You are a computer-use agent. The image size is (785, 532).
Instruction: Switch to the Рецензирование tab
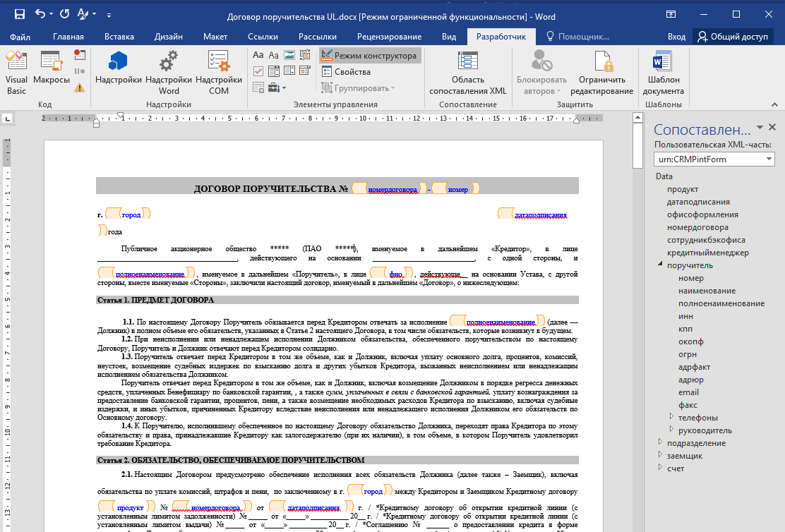tap(389, 37)
